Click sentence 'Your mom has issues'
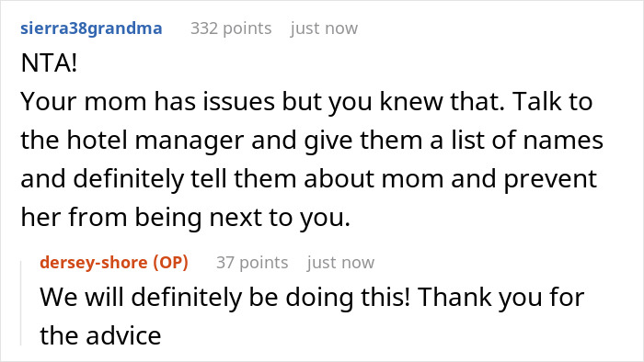 (147, 102)
